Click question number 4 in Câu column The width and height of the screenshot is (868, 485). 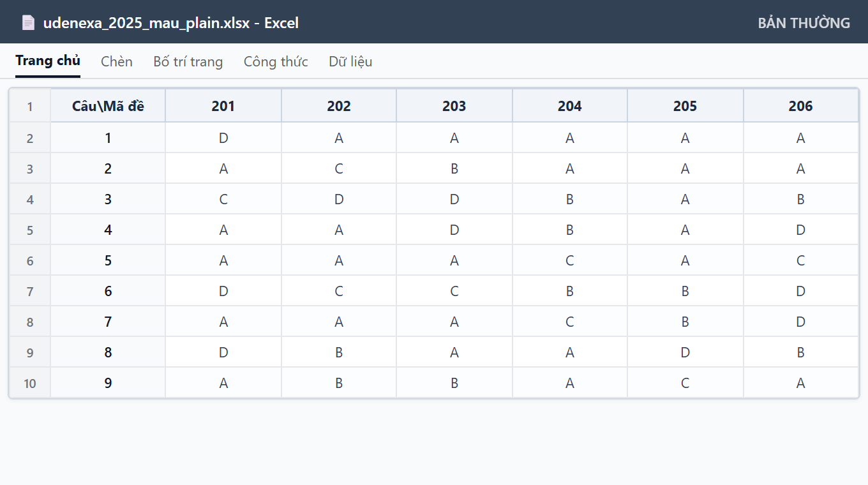point(108,230)
